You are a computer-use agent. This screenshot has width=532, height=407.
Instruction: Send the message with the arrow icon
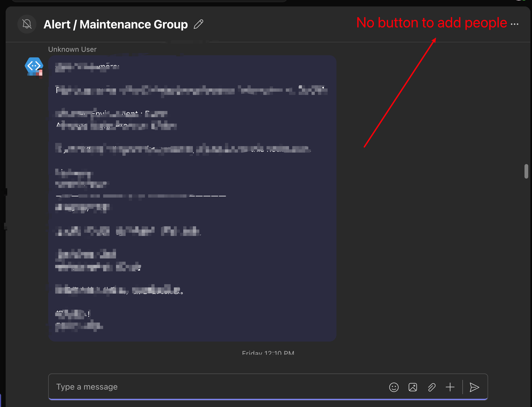[474, 387]
